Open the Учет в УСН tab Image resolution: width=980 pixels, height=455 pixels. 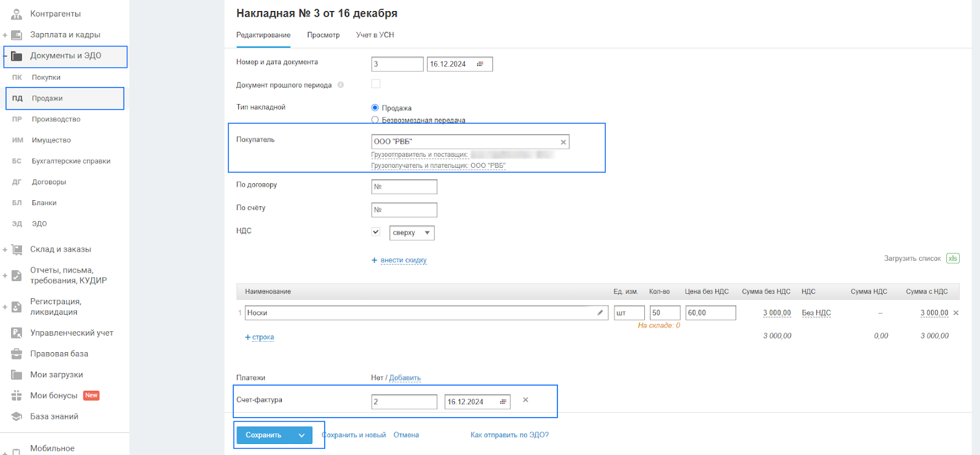375,35
